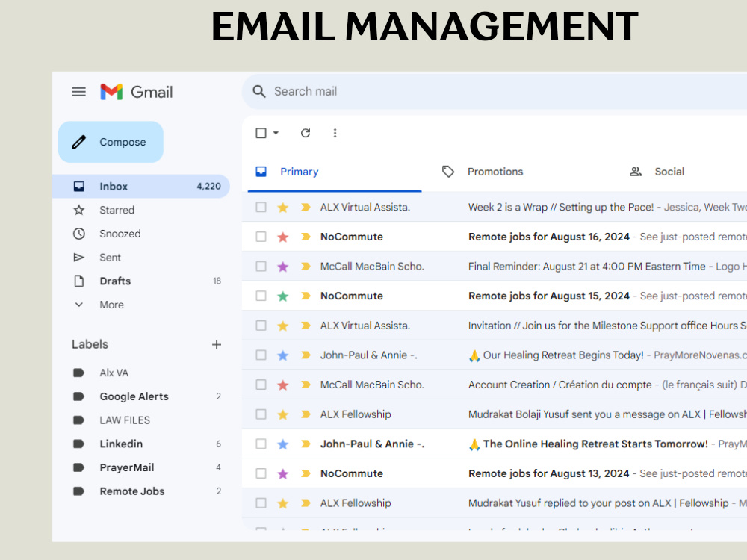The width and height of the screenshot is (747, 560).
Task: Click the Compose button
Action: (111, 142)
